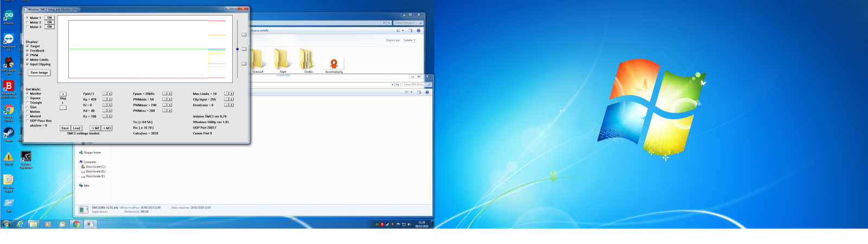Select the Motor 3 radio button
Viewport: 868px width, 244px height.
pos(28,27)
